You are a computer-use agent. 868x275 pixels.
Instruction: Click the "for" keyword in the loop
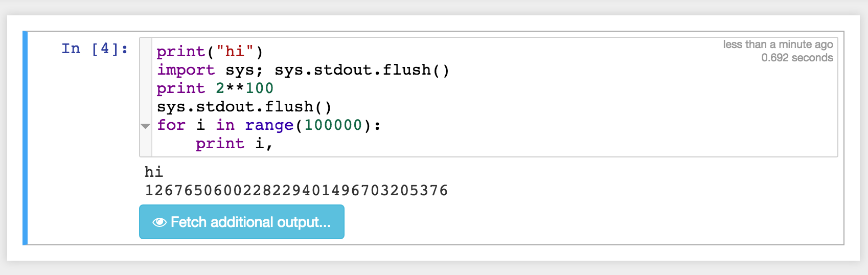click(x=171, y=125)
